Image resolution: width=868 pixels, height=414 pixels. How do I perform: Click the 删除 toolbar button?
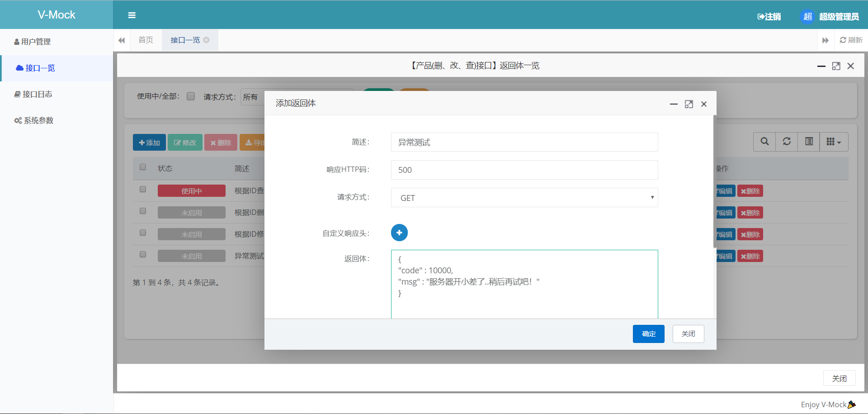pos(221,143)
